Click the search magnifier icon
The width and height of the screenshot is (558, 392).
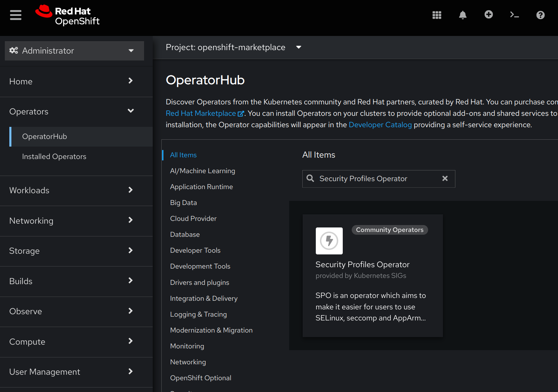(310, 178)
